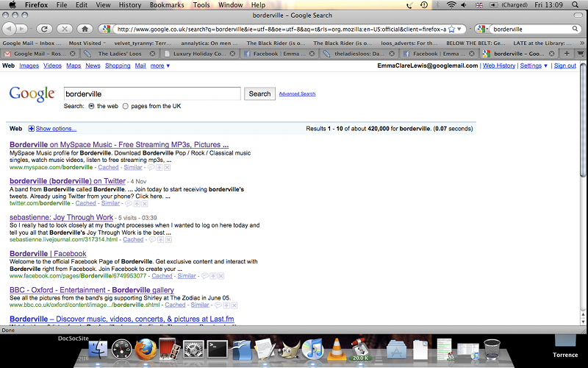The image size is (588, 368).
Task: Open the Settings dropdown in Google header
Action: tap(534, 66)
